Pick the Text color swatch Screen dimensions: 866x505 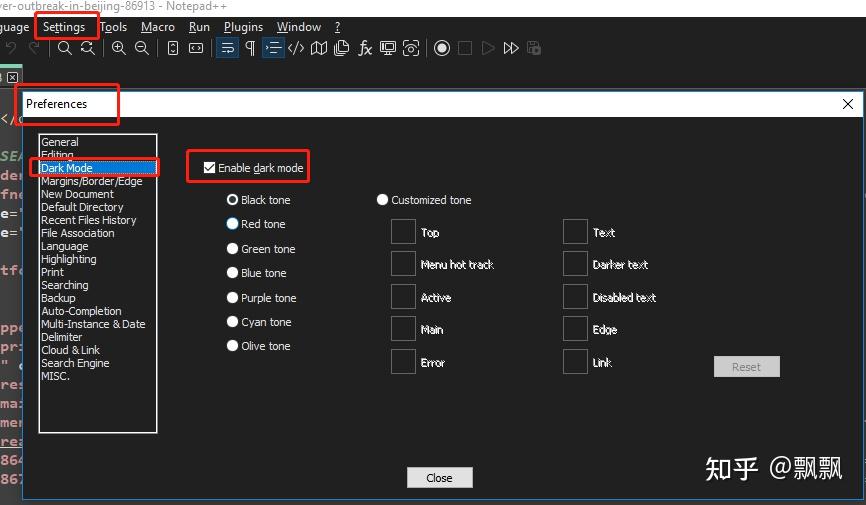pos(575,232)
